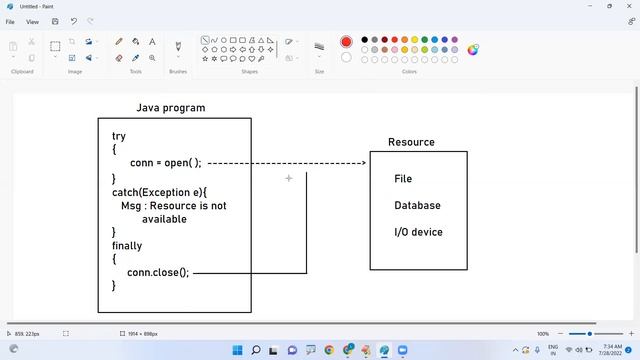
Task: Select the Diamond shape
Action: (x=205, y=49)
